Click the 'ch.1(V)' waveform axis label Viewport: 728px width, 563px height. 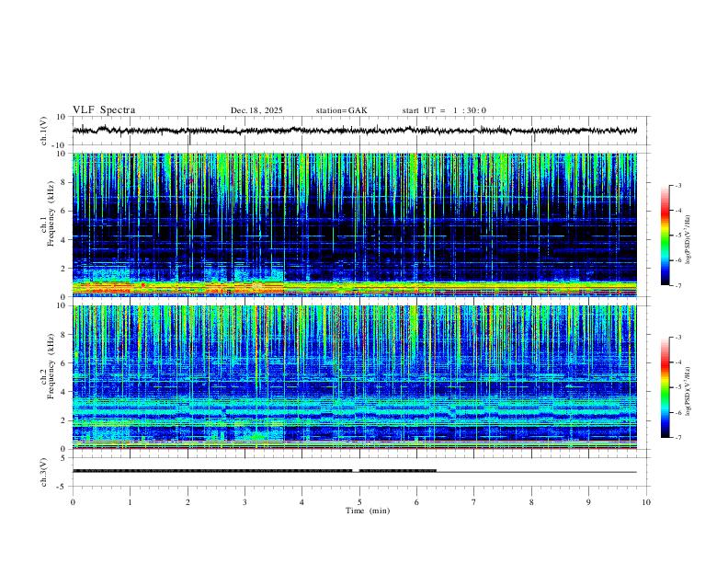pos(44,131)
